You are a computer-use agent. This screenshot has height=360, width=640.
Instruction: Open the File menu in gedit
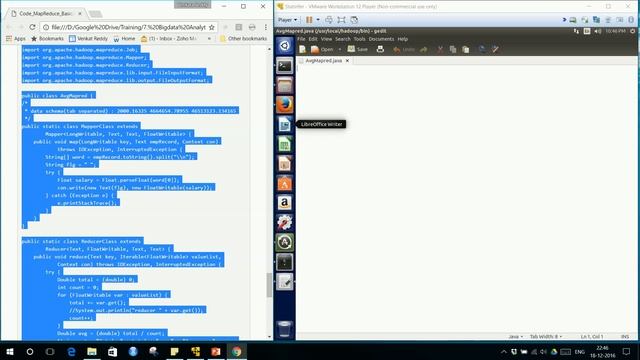tap(301, 39)
